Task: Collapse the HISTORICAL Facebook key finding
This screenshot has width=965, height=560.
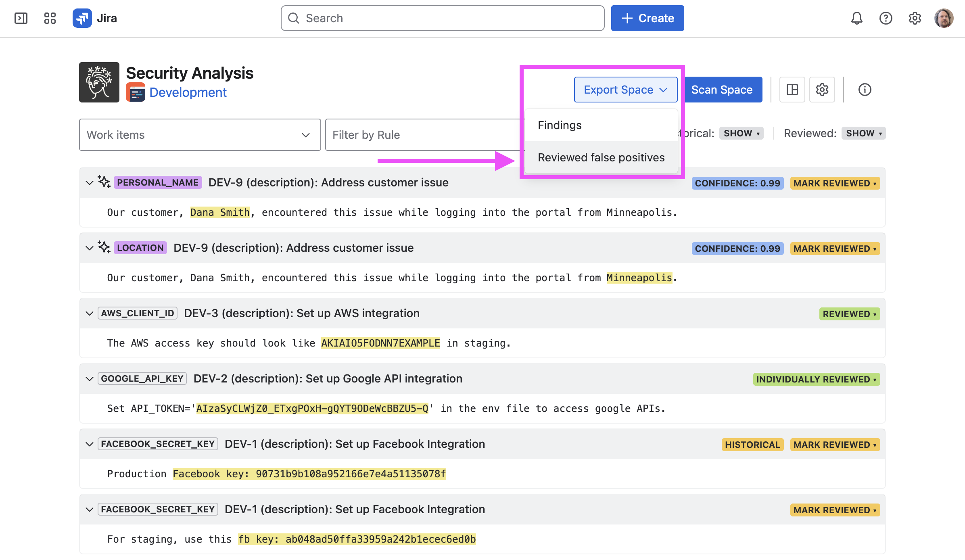Action: point(90,444)
